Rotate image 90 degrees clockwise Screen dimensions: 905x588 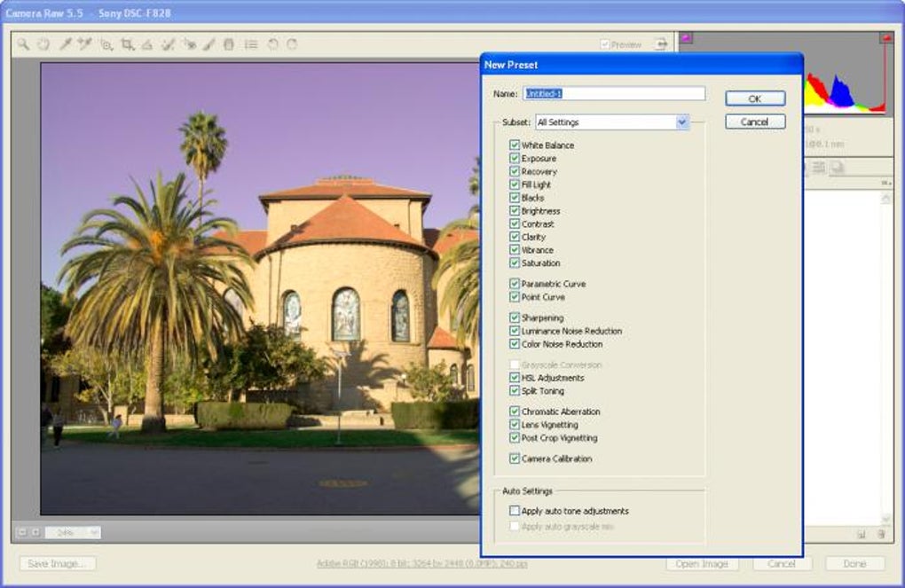click(292, 44)
